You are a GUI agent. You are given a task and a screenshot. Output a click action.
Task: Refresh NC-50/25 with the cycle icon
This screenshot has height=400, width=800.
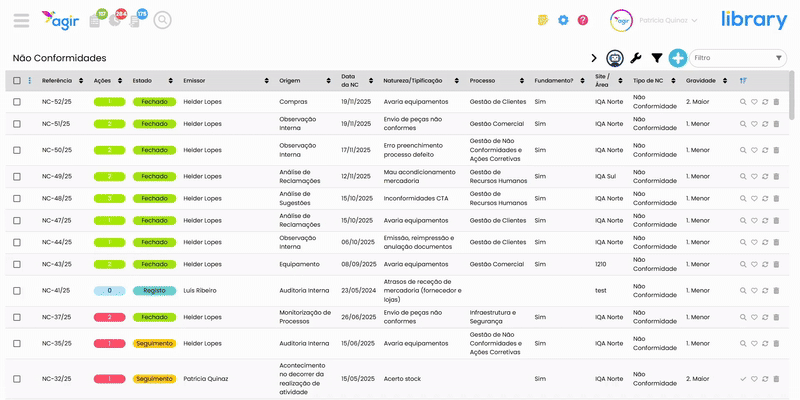click(765, 150)
